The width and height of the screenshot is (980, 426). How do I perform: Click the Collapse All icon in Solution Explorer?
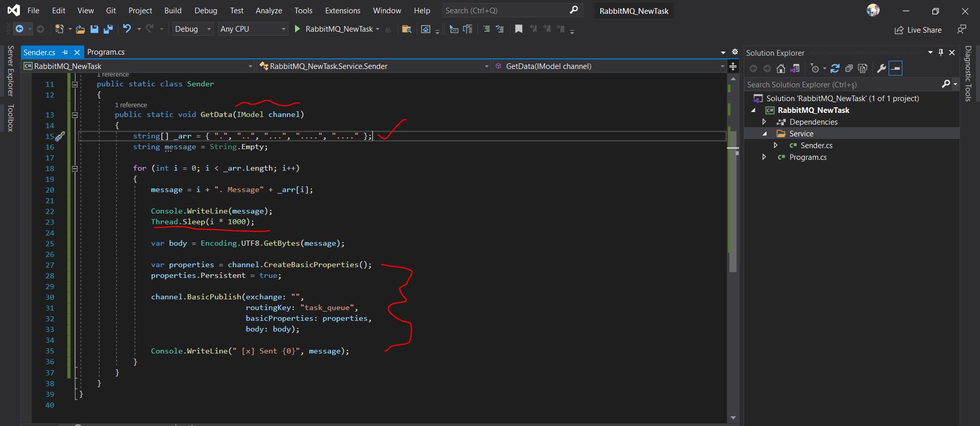pos(849,68)
